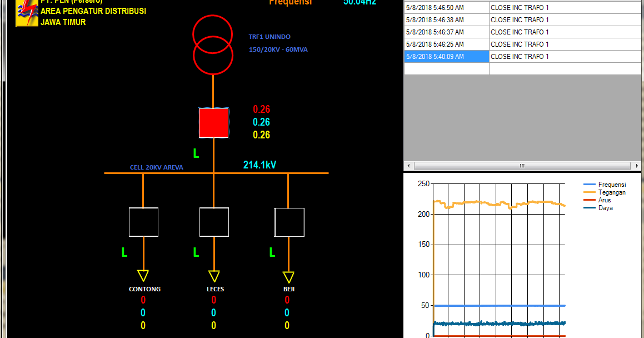The width and height of the screenshot is (644, 338).
Task: Select the Frequensi legend entry
Action: (611, 185)
